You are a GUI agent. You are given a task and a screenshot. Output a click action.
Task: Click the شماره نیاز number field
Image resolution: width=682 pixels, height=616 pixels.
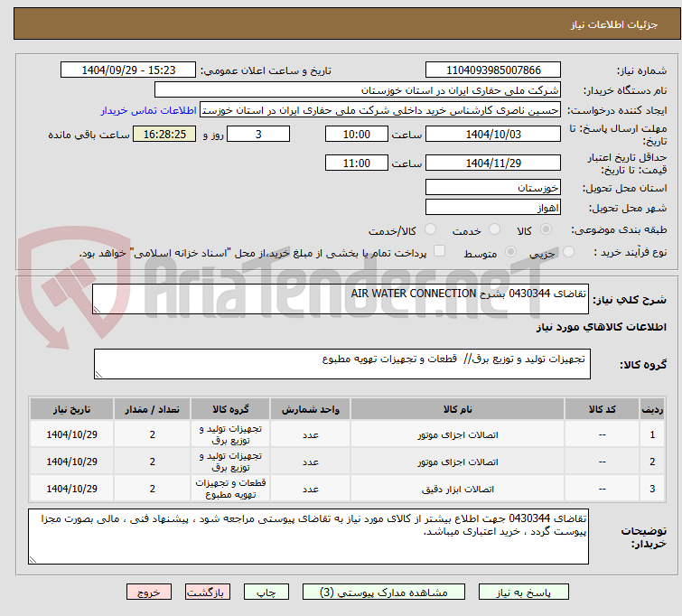coord(493,70)
